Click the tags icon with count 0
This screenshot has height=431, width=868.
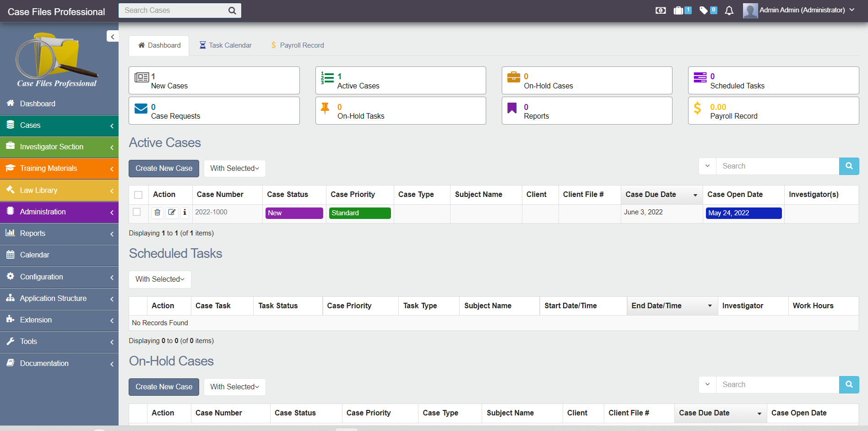[704, 10]
